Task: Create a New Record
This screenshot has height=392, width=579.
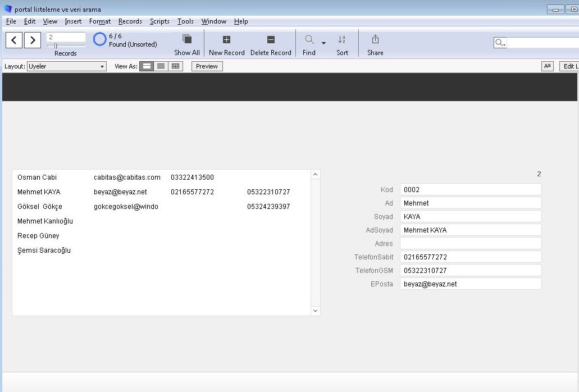Action: (226, 40)
